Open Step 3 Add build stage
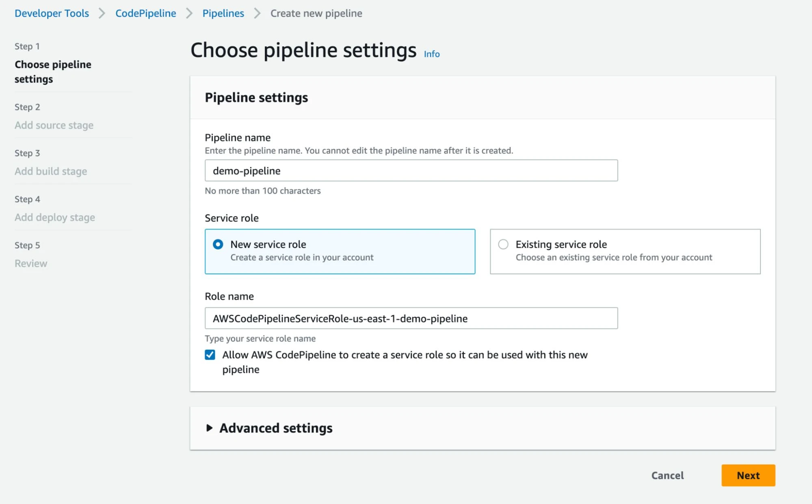 coord(50,171)
